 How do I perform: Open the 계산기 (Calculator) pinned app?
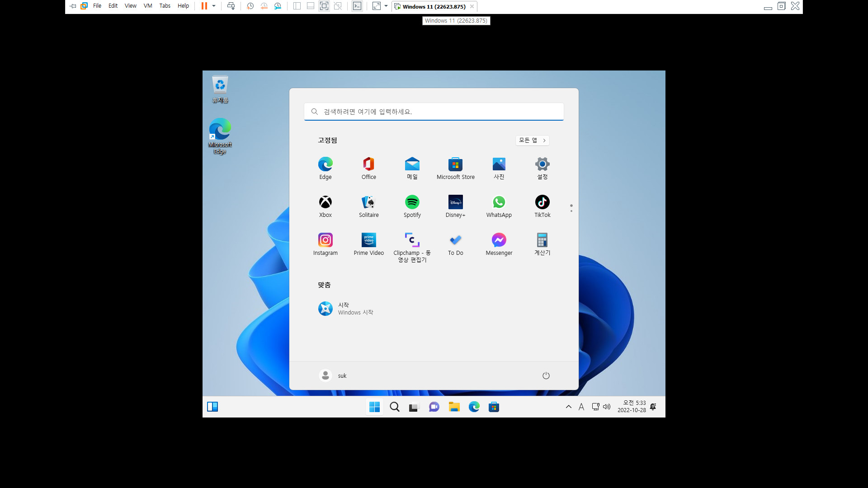point(542,244)
